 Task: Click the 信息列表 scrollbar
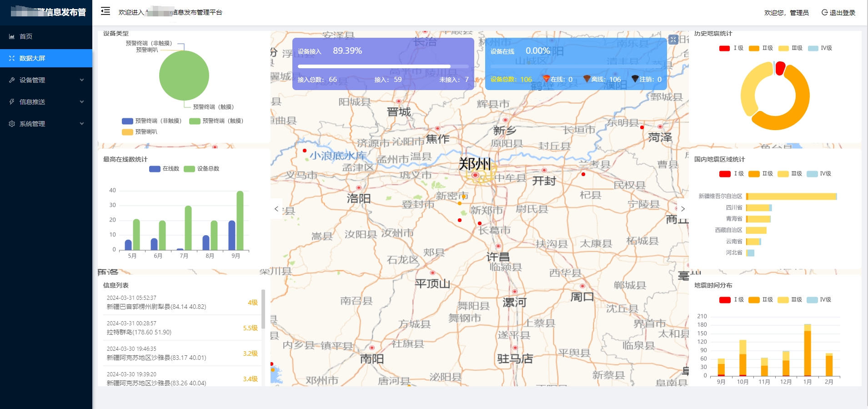tap(263, 309)
